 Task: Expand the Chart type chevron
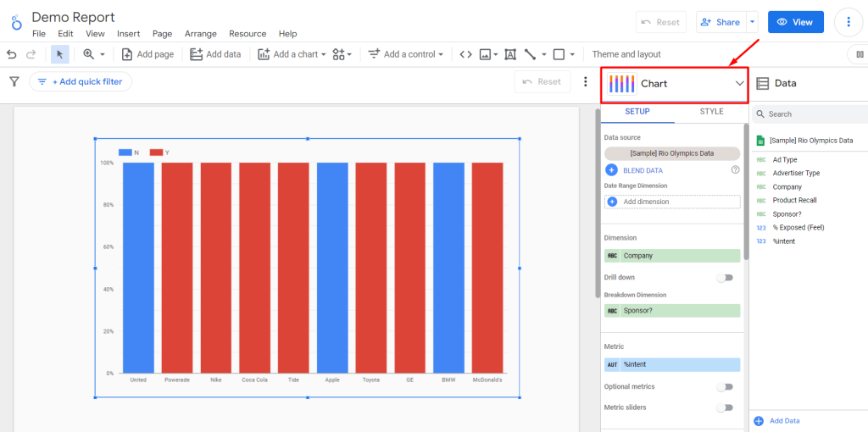739,84
